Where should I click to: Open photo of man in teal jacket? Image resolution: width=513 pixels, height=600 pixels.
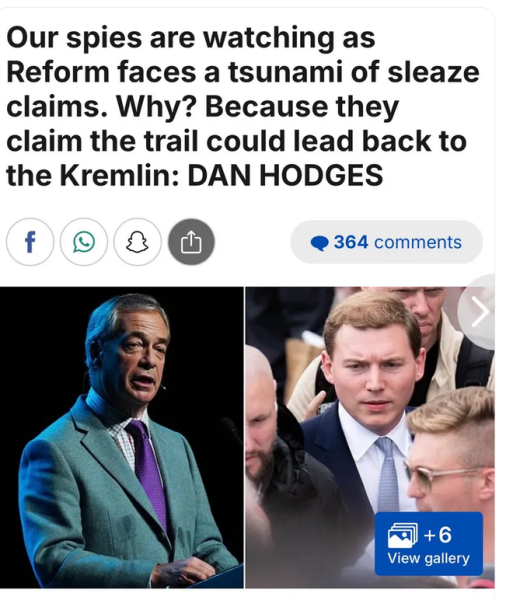coord(122,437)
